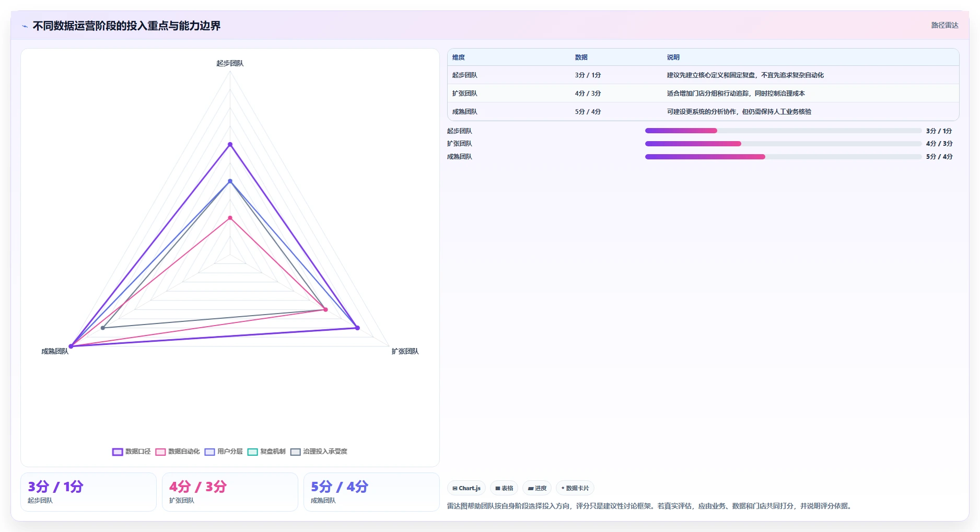Open the 扩张团队 4分 / 3分 summary card
The width and height of the screenshot is (980, 532).
click(x=230, y=492)
